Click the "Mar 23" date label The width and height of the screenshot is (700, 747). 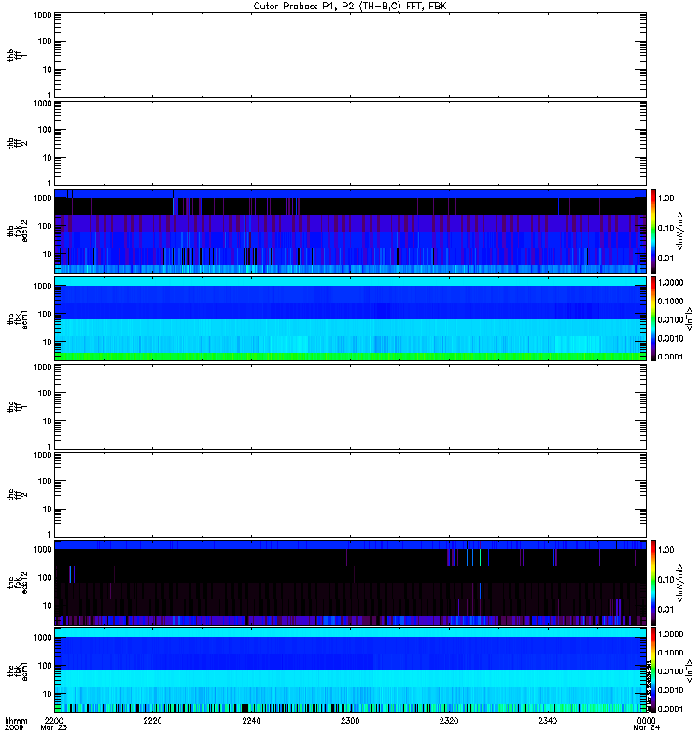[x=54, y=727]
